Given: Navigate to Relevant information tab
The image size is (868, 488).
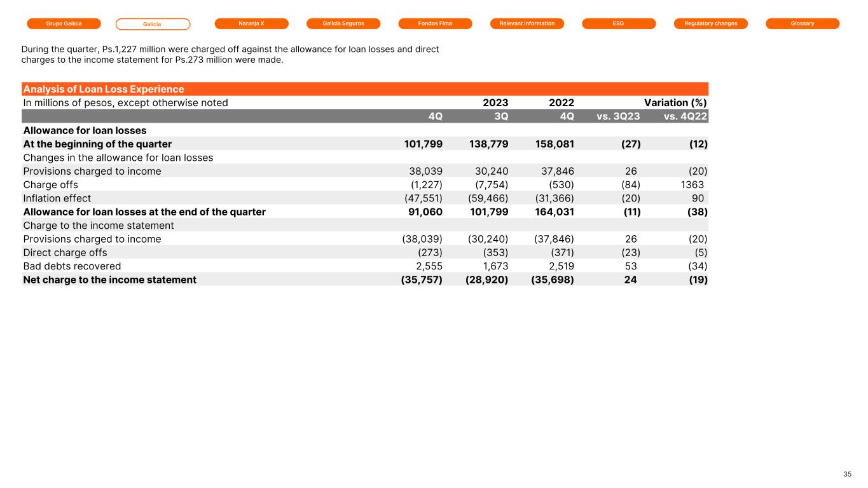Looking at the screenshot, I should 527,24.
